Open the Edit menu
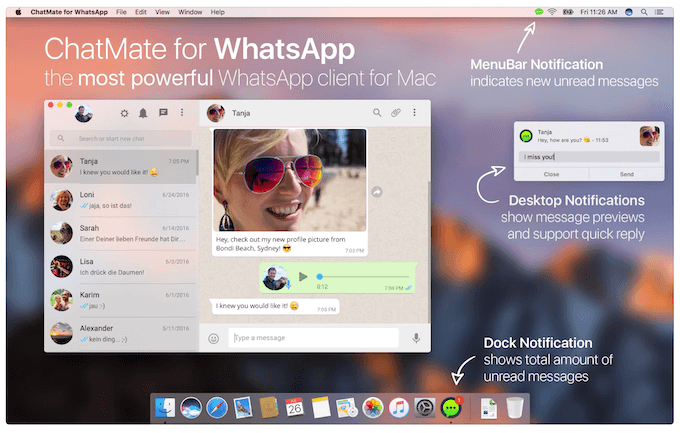680x433 pixels. [x=141, y=12]
